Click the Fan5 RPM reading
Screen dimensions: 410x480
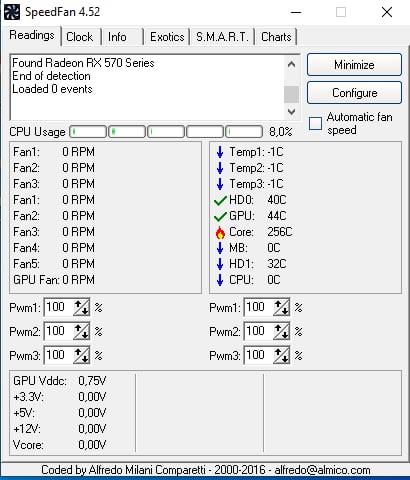tap(54, 264)
